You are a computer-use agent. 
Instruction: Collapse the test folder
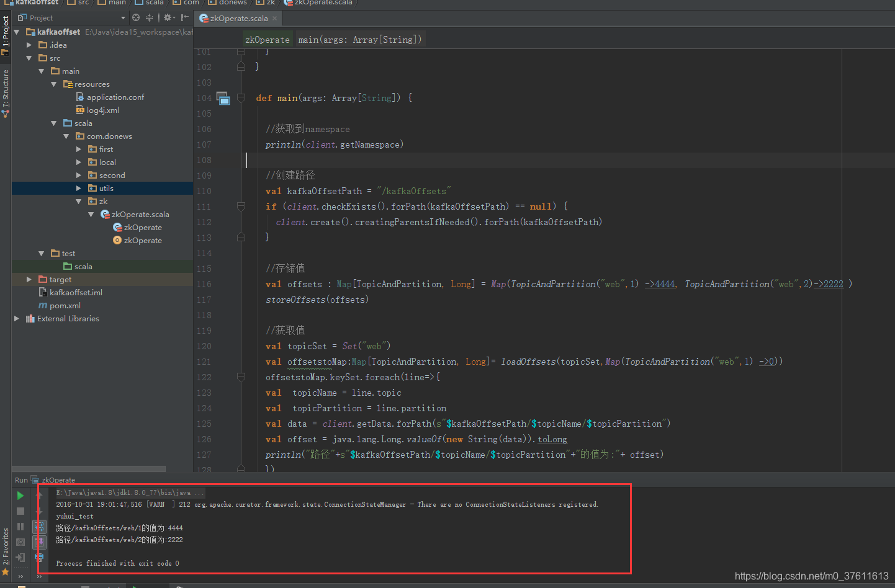pyautogui.click(x=42, y=253)
